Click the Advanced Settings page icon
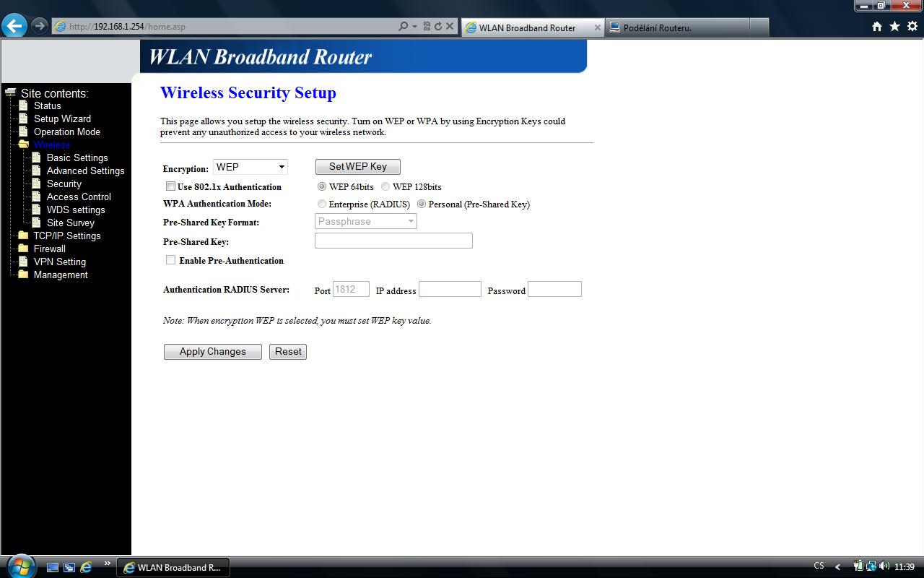The width and height of the screenshot is (924, 578). (36, 171)
